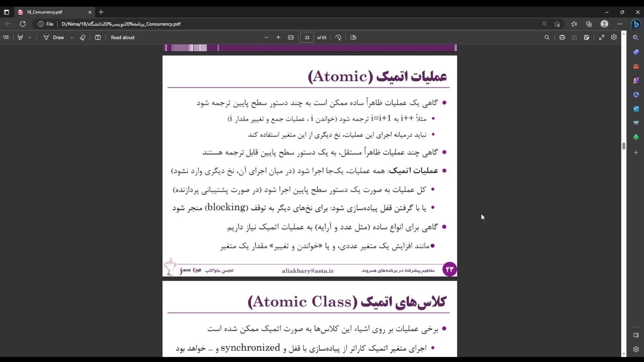Viewport: 644px width, 362px height.
Task: Open the Draw pen options dropdown
Action: (x=71, y=37)
